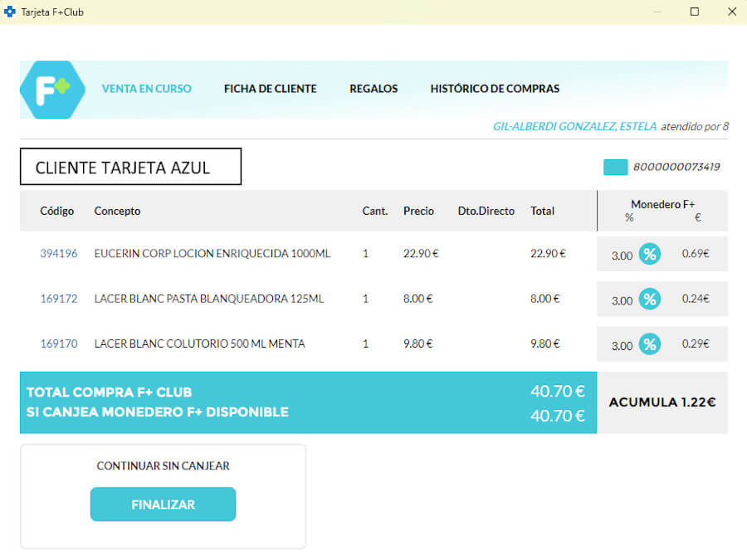Click the percent icon for LACER BLANC PASTA row

pos(650,299)
